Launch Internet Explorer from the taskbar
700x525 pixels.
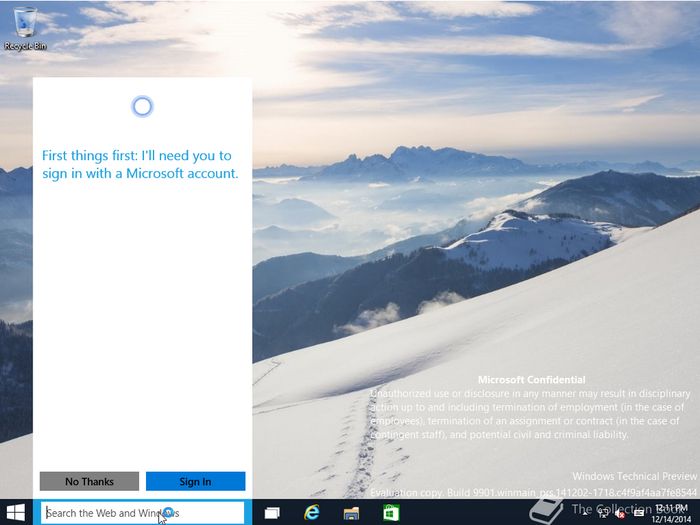pyautogui.click(x=312, y=512)
